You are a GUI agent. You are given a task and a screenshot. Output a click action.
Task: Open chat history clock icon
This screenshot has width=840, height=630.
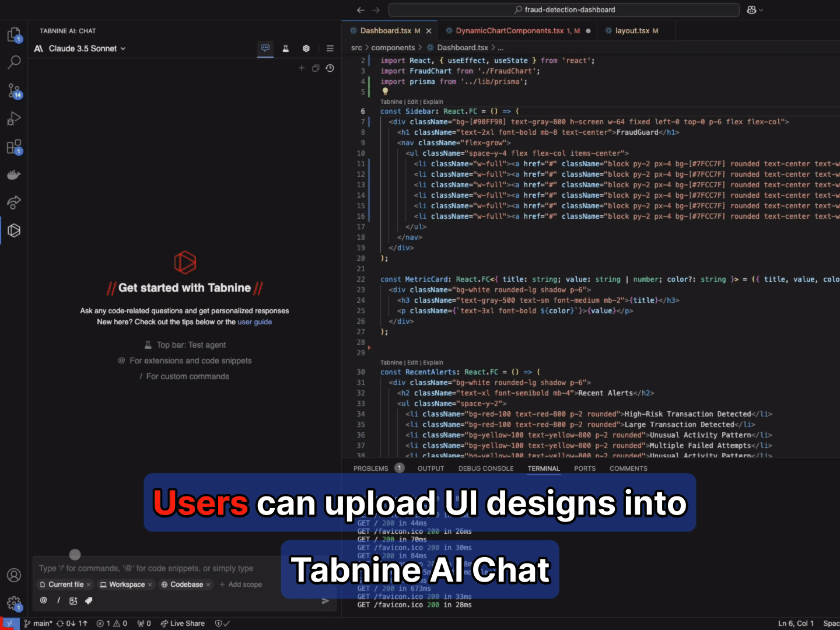click(x=330, y=68)
